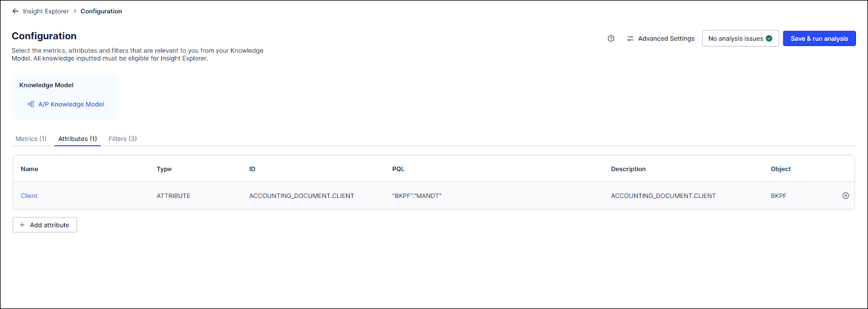Select the Attributes (1) tab
Viewport: 868px width, 309px height.
78,139
